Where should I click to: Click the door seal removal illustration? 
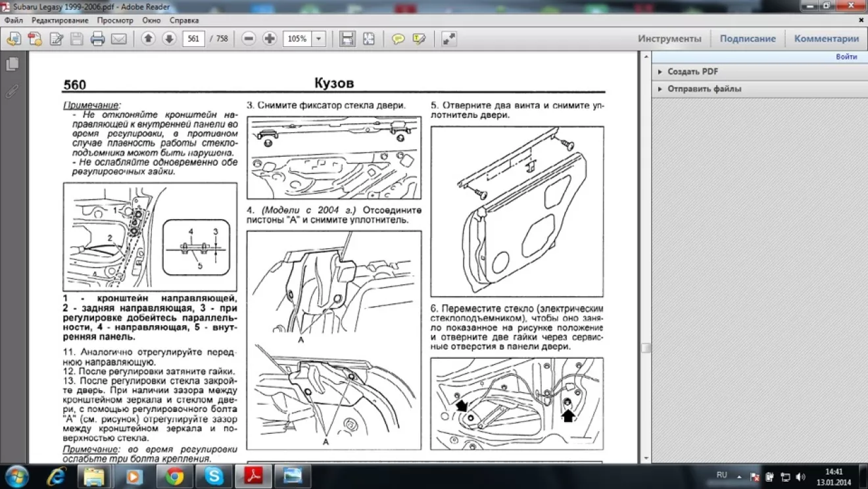click(517, 211)
